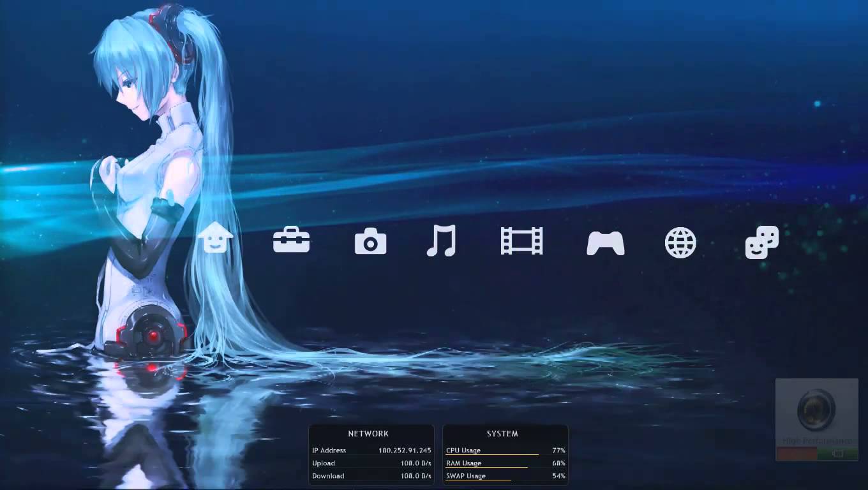Click the SWAP Usage bar
Image resolution: width=868 pixels, height=490 pixels.
tap(479, 480)
